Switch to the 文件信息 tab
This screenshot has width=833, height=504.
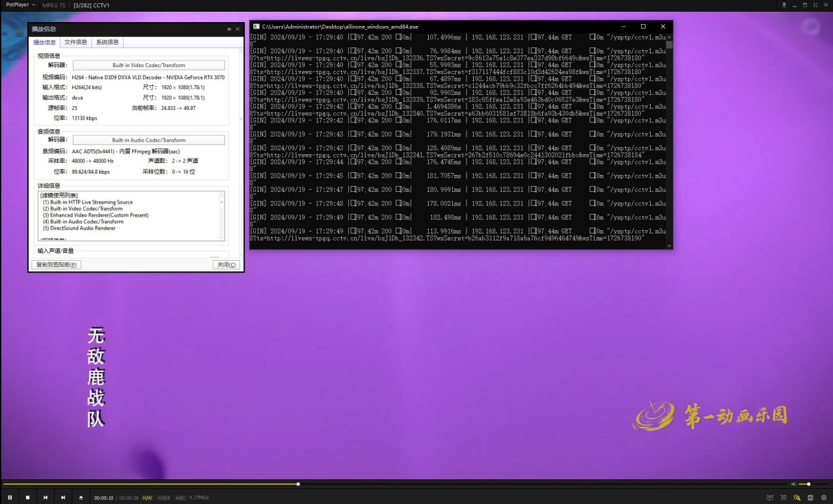pos(75,42)
